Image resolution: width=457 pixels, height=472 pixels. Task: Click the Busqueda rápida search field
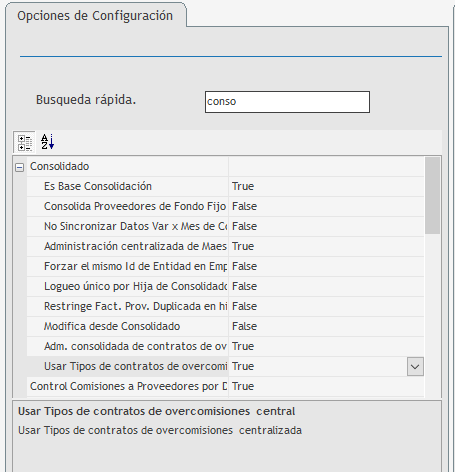(x=287, y=102)
